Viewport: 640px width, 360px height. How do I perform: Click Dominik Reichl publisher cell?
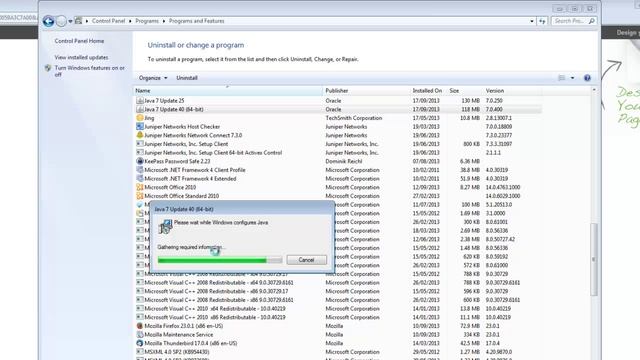click(344, 161)
